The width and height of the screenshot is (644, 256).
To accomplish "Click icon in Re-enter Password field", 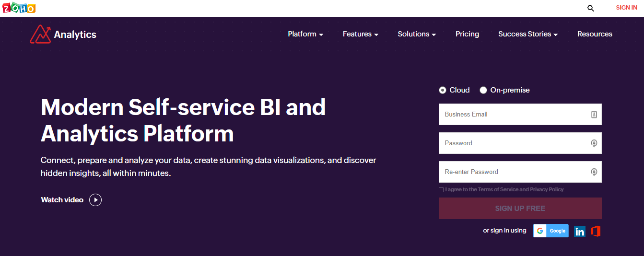I will click(594, 172).
